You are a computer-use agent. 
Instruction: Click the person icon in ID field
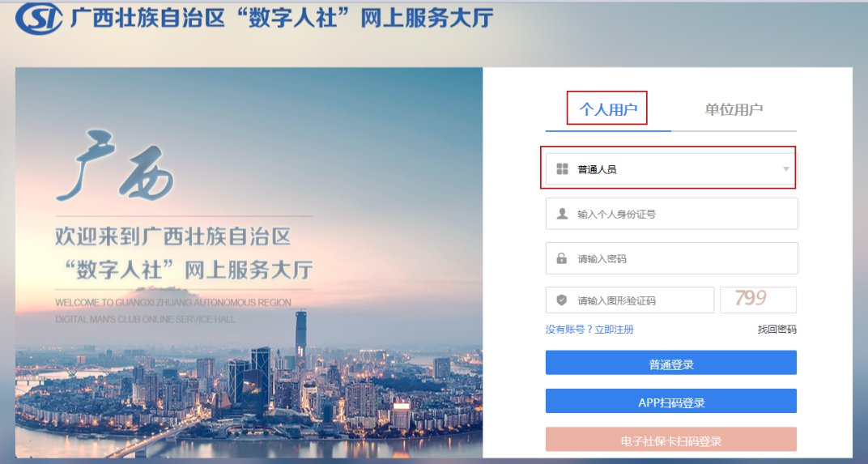[x=563, y=214]
